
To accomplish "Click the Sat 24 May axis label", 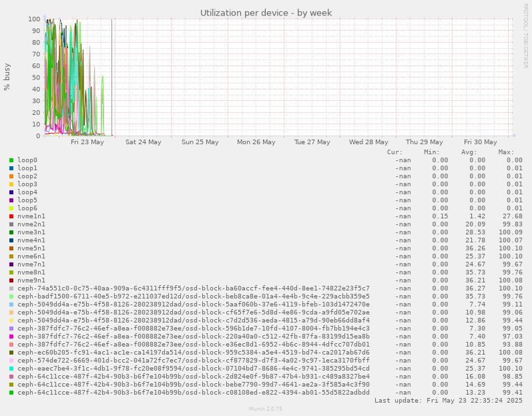I will click(x=143, y=142).
